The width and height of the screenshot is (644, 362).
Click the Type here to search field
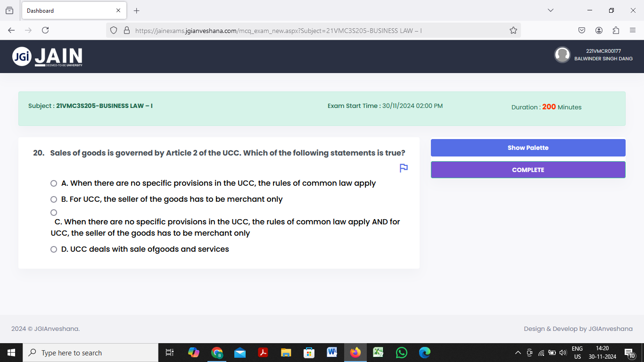pyautogui.click(x=90, y=352)
